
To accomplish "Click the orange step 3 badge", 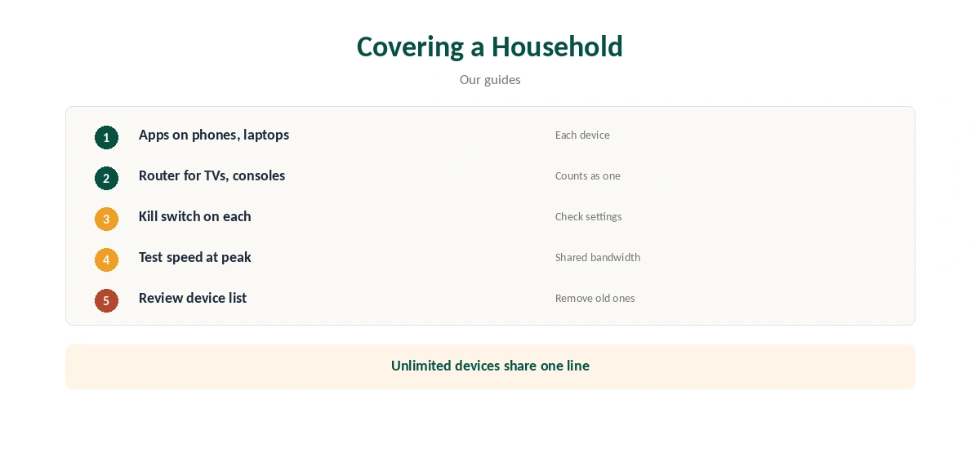I will click(x=106, y=219).
